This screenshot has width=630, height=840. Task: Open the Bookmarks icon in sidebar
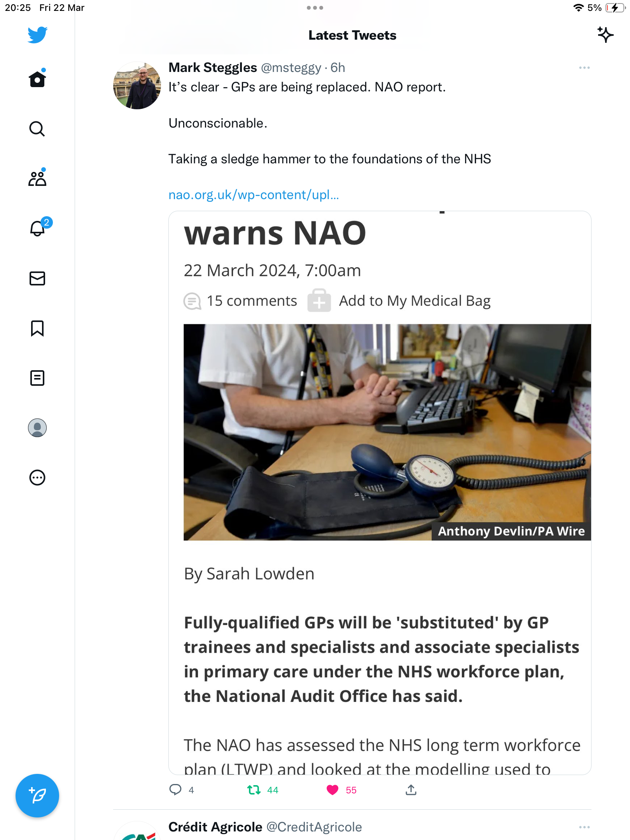point(37,328)
